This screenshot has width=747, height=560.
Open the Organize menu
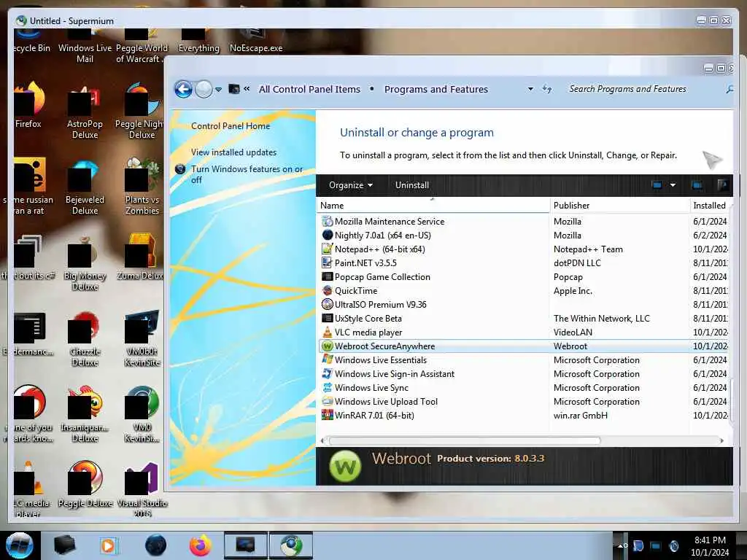(x=351, y=185)
